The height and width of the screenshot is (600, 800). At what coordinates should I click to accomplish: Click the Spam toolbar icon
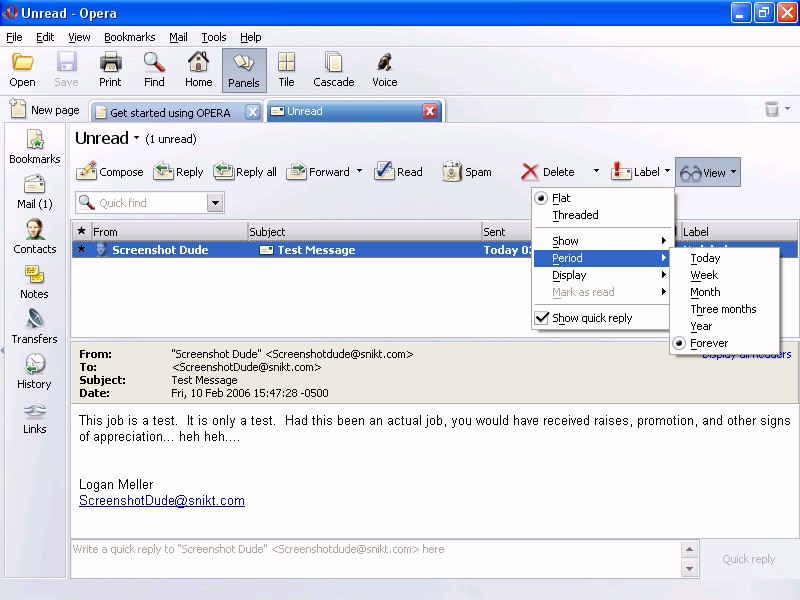tap(452, 172)
